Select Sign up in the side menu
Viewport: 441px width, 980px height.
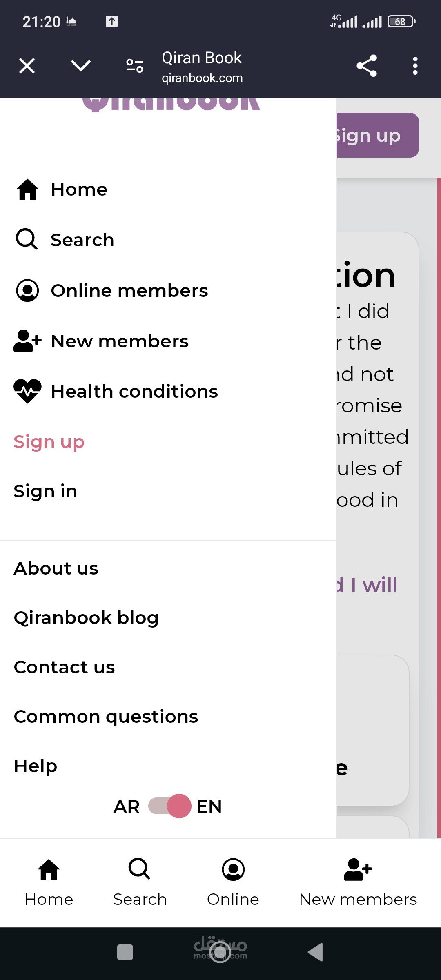pos(49,442)
